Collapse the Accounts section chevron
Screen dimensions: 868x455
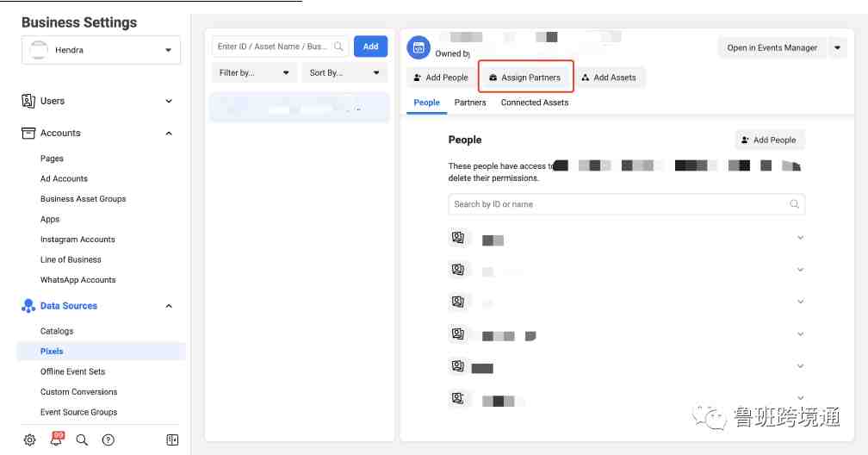pyautogui.click(x=169, y=133)
